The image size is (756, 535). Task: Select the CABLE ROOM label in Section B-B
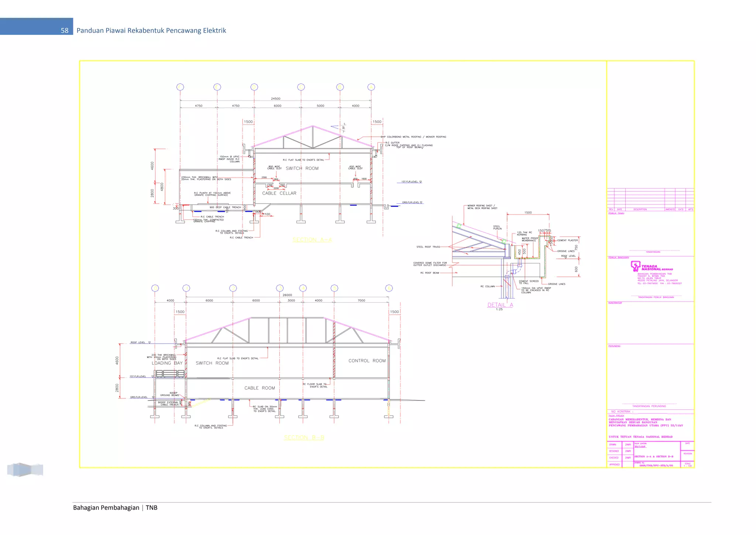260,388
